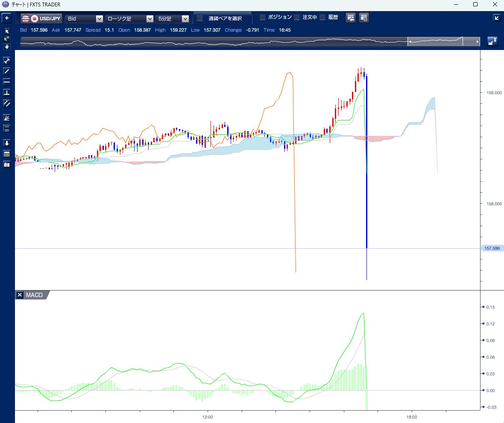Screen dimensions: 504x423
Task: Click the 0.00 MACD axis label
Action: (x=490, y=391)
